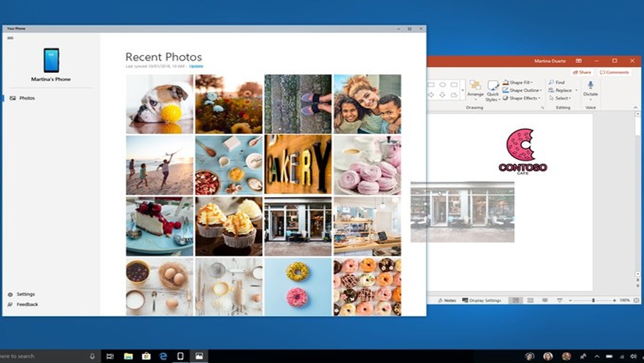Click the 100% zoom level
The image size is (644, 363).
625,300
